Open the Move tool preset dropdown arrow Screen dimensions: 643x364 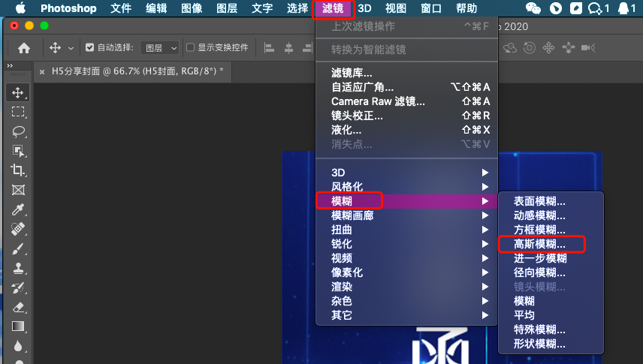click(71, 48)
